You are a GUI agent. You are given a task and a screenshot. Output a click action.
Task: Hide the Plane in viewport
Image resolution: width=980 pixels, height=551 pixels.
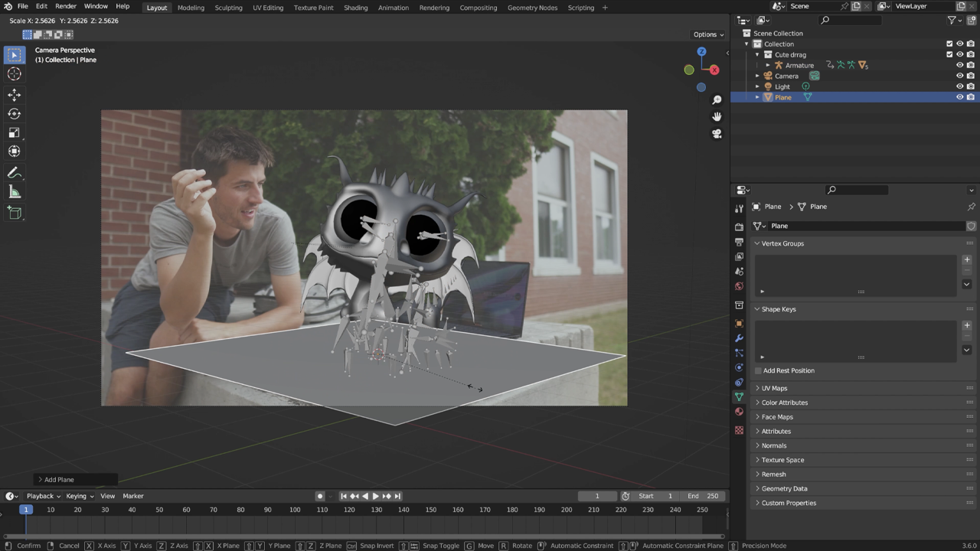959,97
